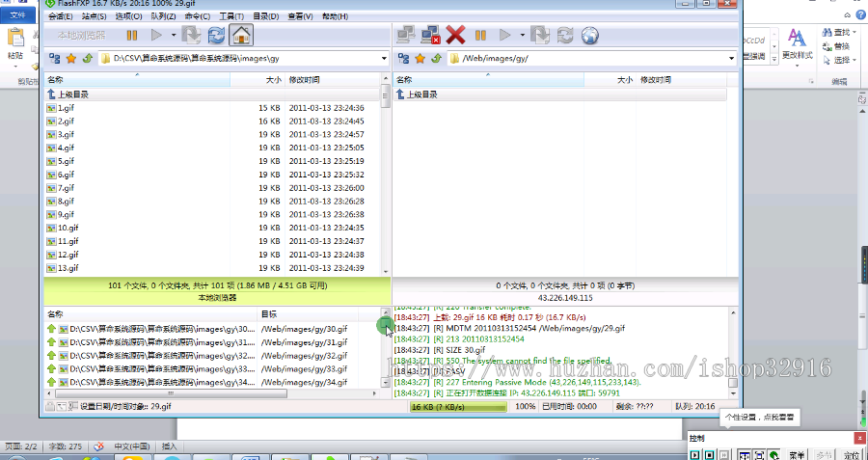This screenshot has height=460, width=868.
Task: Click the globe icon in remote toolbar
Action: (x=588, y=36)
